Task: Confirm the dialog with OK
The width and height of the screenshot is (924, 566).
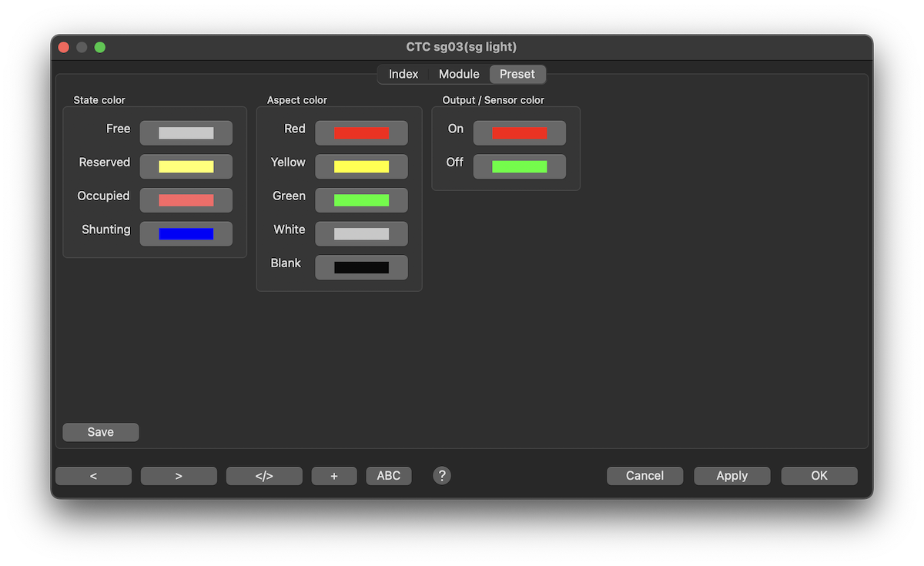Action: [x=819, y=476]
